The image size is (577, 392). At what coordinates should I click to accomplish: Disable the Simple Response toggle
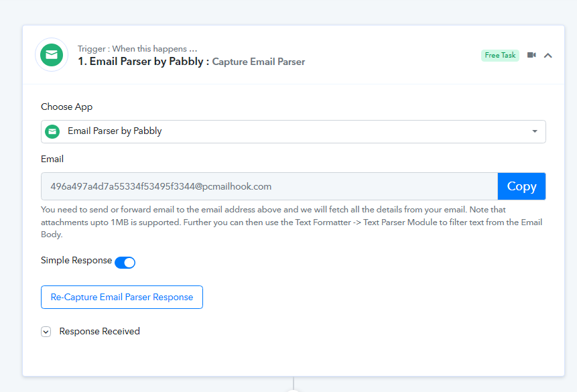[x=125, y=262]
